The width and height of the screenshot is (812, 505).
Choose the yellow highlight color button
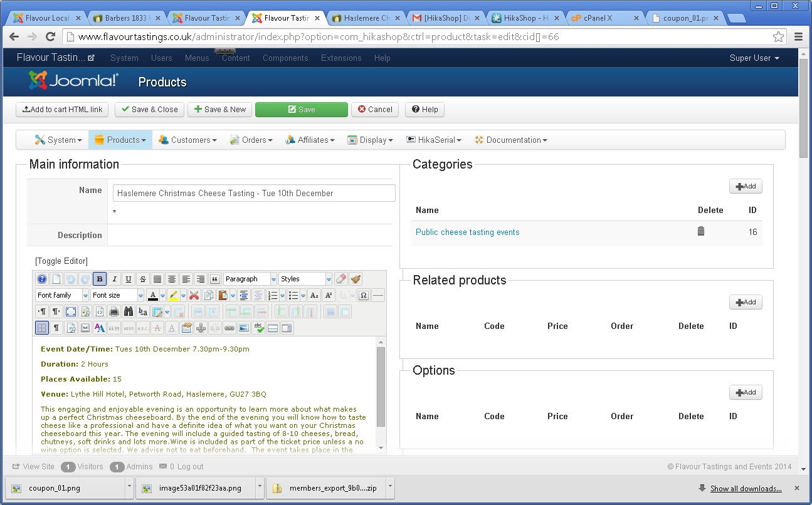pos(174,296)
